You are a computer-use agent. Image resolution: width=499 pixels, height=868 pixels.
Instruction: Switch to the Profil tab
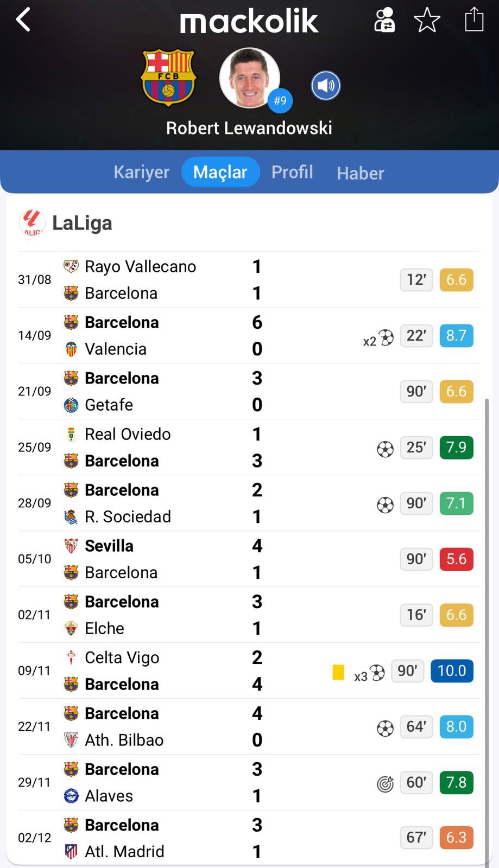click(x=292, y=172)
